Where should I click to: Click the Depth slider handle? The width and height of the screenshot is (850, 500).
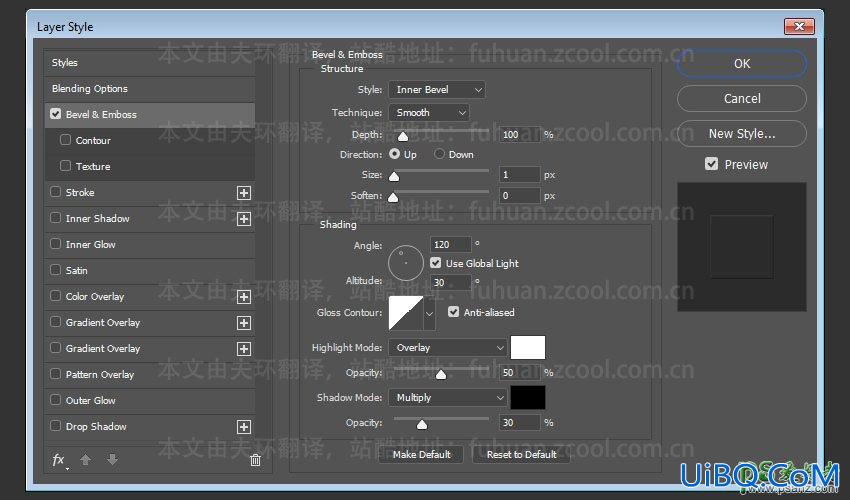pyautogui.click(x=403, y=136)
